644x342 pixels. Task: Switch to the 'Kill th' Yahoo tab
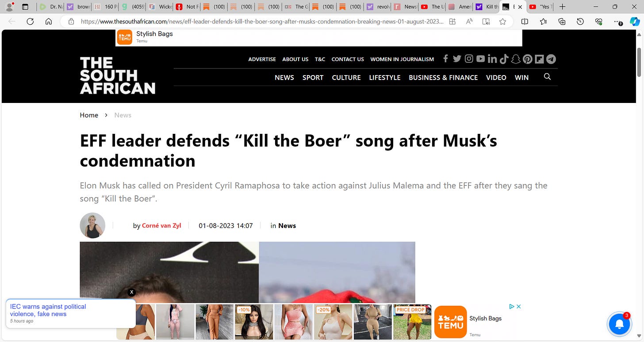[x=487, y=7]
